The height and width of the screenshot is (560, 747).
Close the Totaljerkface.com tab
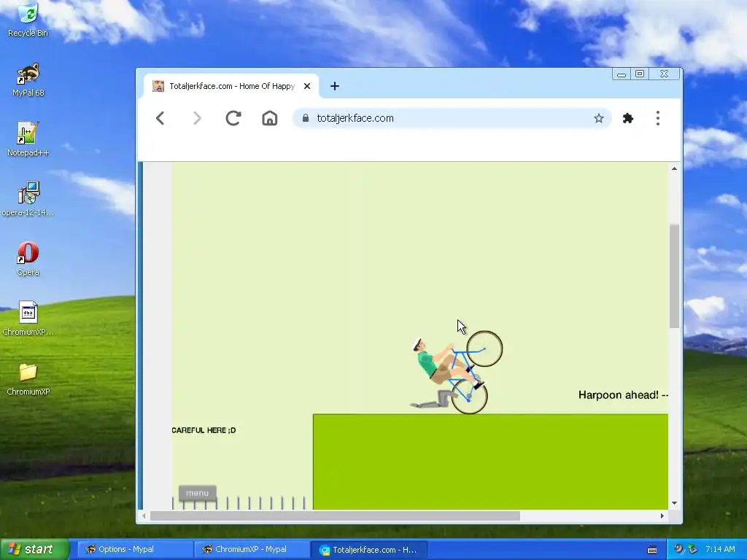(x=307, y=86)
